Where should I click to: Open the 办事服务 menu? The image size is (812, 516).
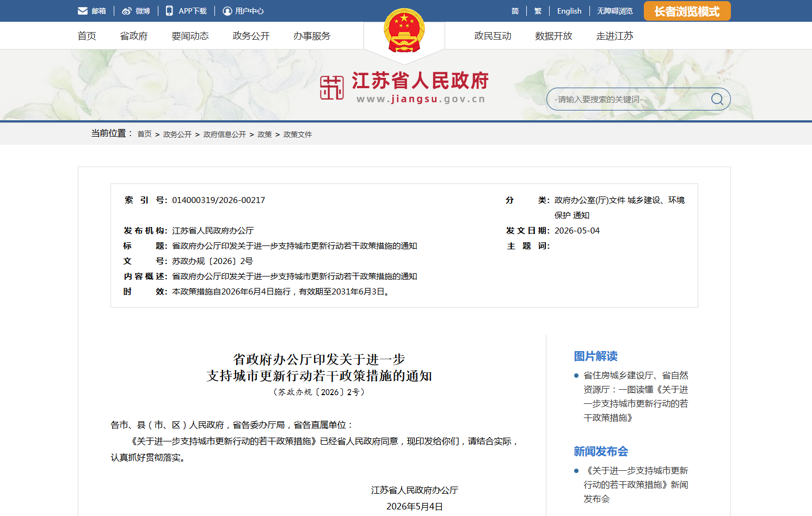[312, 36]
